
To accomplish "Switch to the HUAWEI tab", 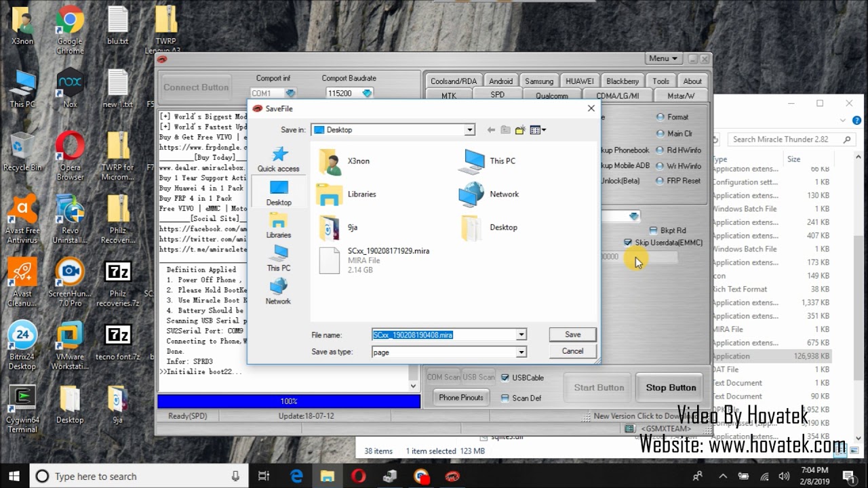I will click(580, 81).
